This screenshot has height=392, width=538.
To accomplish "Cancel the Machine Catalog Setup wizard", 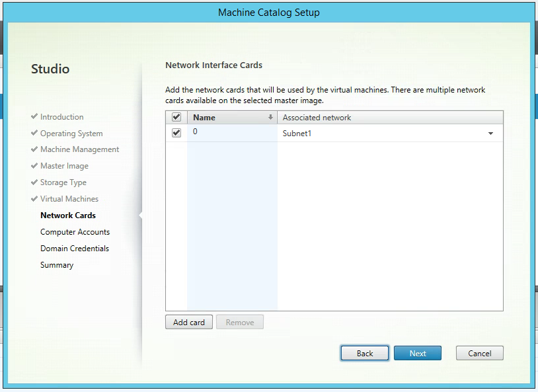I will click(x=480, y=354).
